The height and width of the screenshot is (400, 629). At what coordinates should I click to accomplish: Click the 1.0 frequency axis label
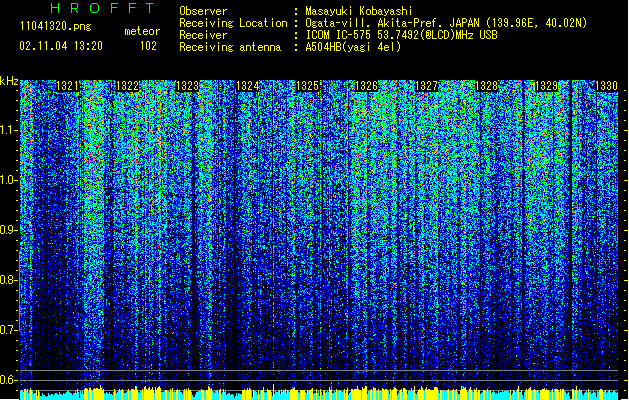click(8, 180)
